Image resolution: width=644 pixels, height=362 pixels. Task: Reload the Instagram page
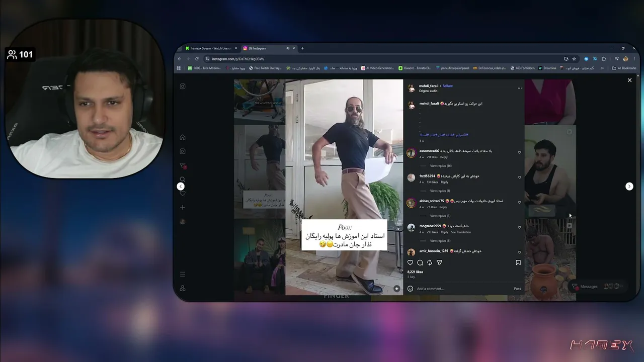pyautogui.click(x=197, y=59)
